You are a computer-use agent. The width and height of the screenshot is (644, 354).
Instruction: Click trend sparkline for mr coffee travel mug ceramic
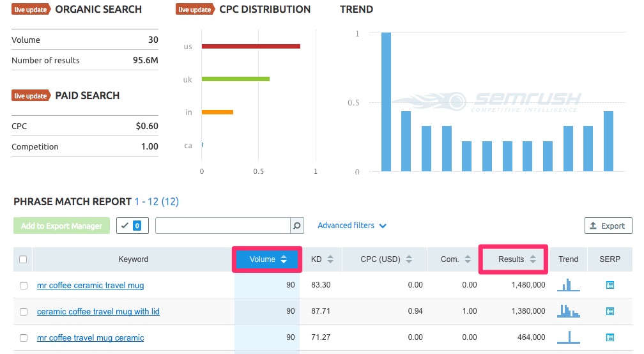569,337
